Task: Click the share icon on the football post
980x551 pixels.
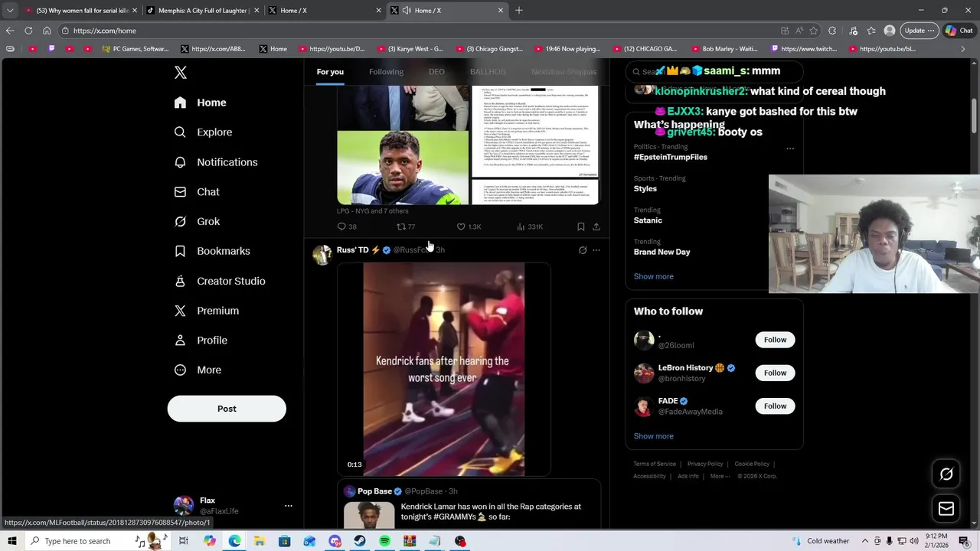Action: pos(596,227)
